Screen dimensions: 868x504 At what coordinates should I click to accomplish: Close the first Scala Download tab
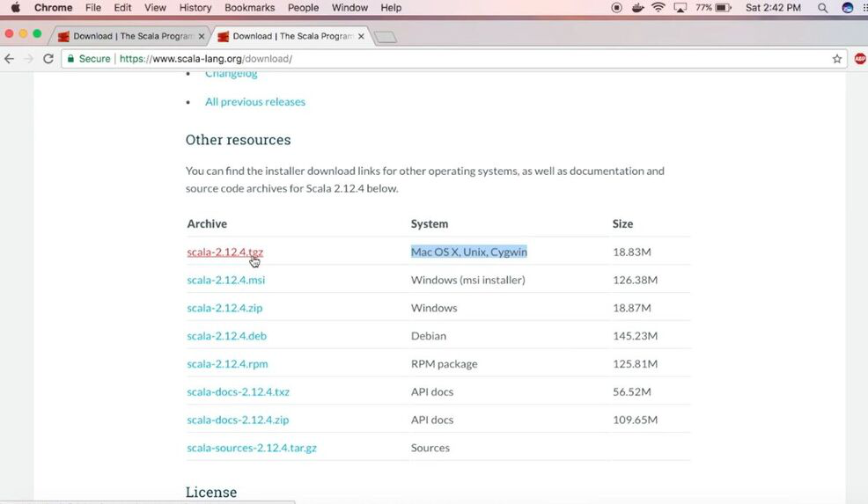pyautogui.click(x=201, y=37)
